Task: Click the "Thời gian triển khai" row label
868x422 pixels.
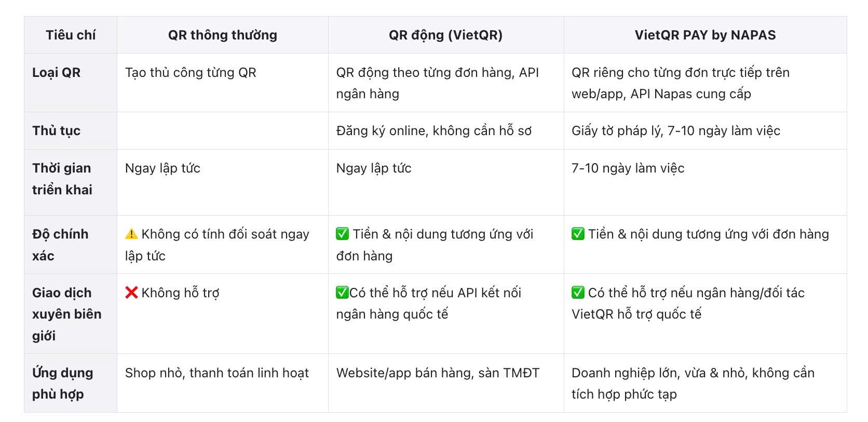Action: pos(62,179)
